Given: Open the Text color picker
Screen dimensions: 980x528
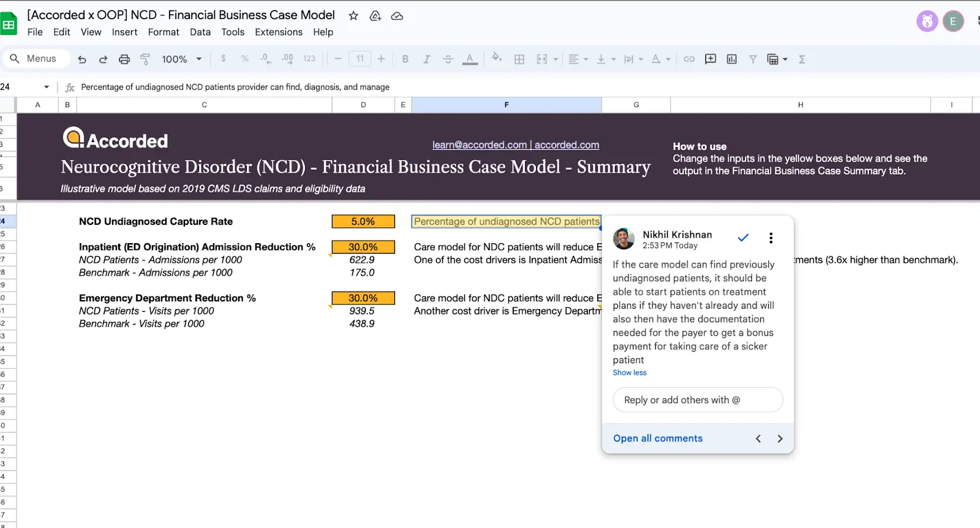Looking at the screenshot, I should point(470,59).
